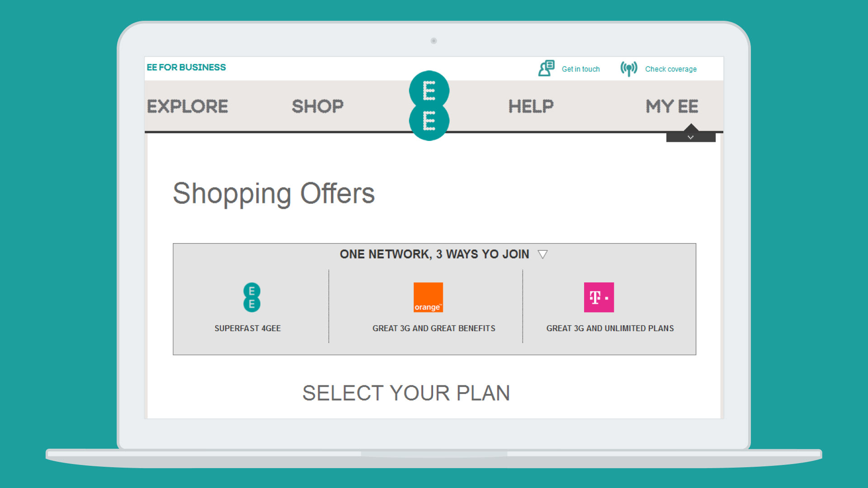Screen dimensions: 868x488
Task: Open the MY EE menu
Action: 672,107
